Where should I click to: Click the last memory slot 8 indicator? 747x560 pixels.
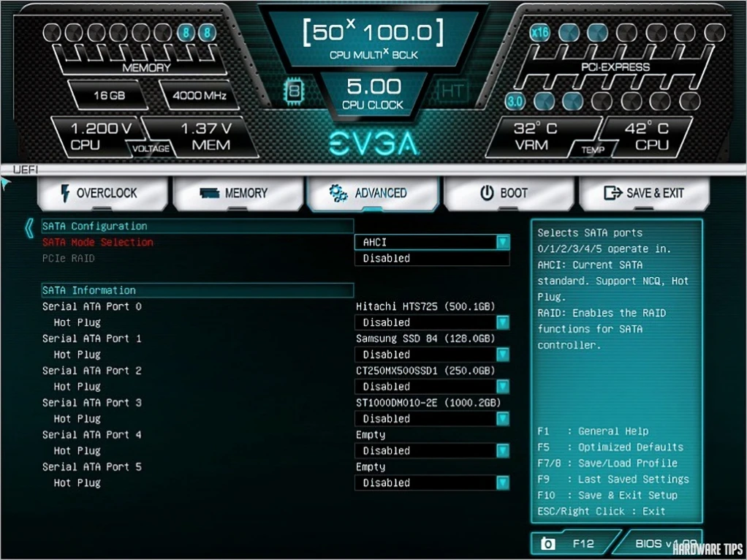pos(208,33)
